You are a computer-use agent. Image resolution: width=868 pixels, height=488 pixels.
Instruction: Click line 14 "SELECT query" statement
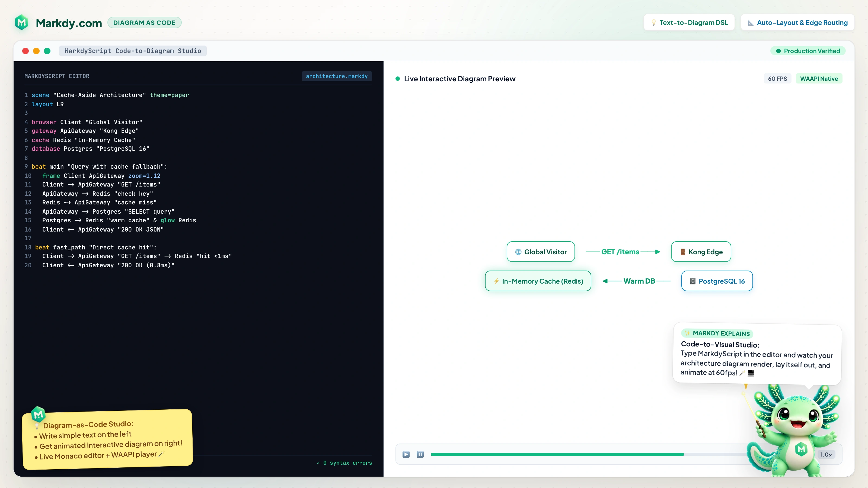pos(108,211)
